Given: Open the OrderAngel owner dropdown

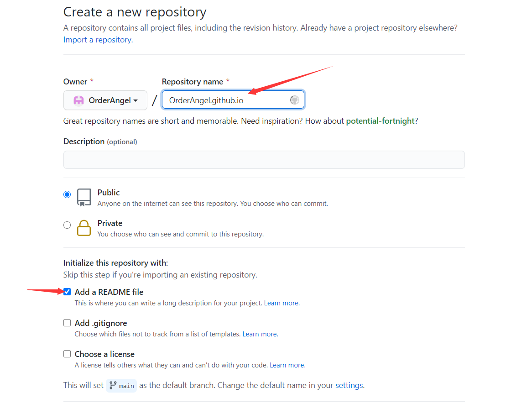Looking at the screenshot, I should (105, 100).
